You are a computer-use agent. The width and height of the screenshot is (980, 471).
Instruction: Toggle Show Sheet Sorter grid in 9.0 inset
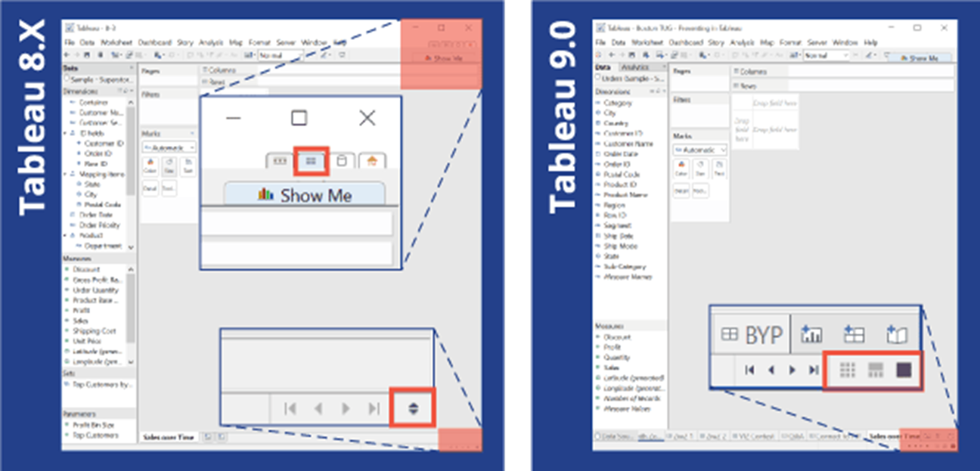(848, 370)
